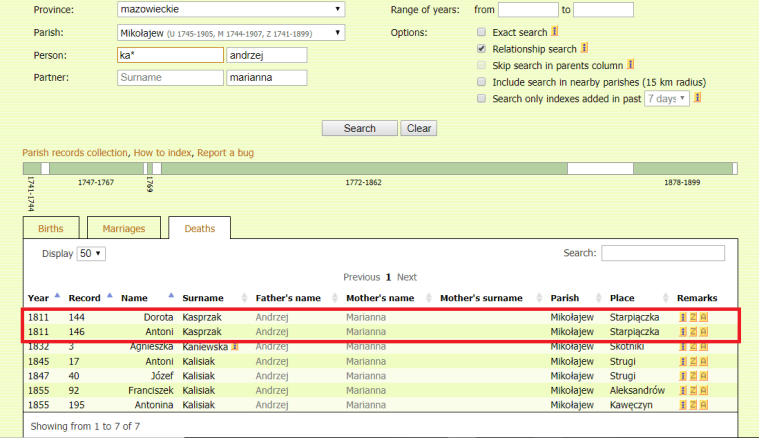Sort results by the Year column arrow
This screenshot has height=438, width=759.
(x=57, y=296)
